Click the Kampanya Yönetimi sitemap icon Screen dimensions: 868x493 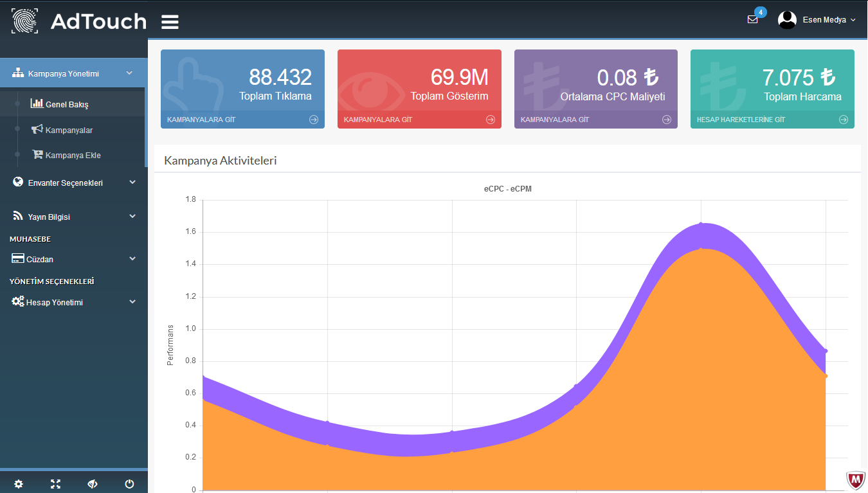click(x=18, y=73)
